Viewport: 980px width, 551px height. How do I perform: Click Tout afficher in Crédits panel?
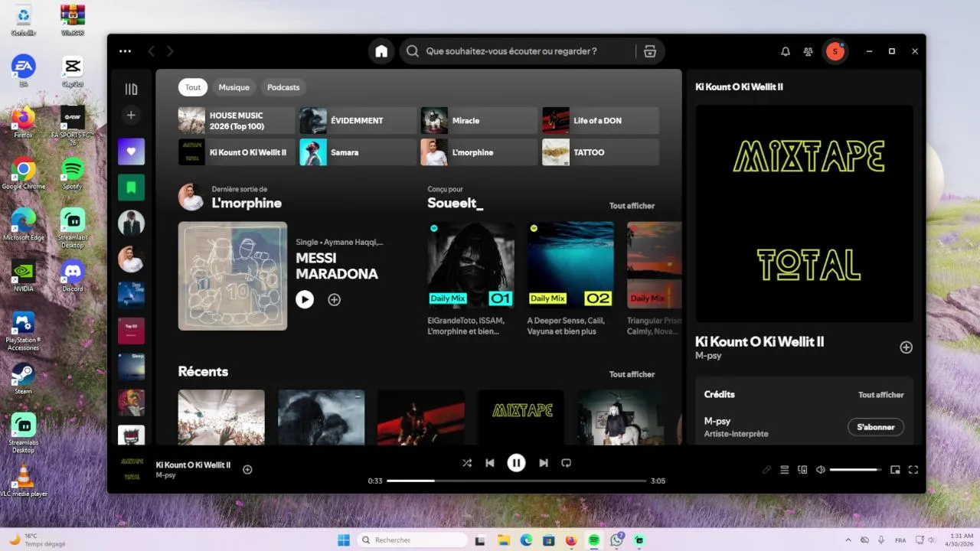[x=880, y=395]
